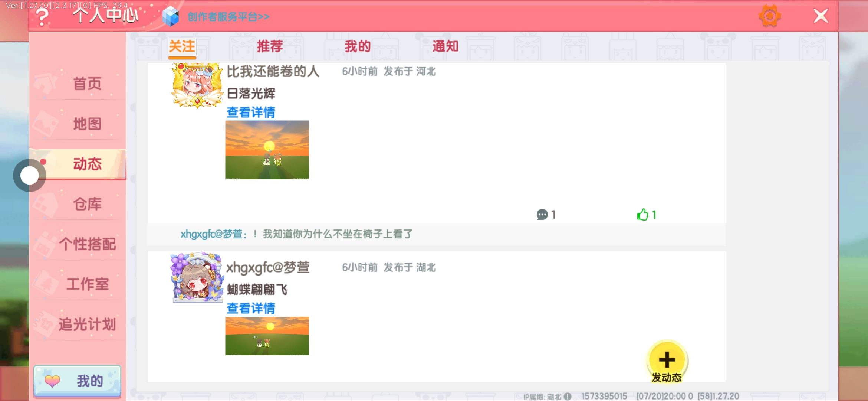This screenshot has width=868, height=401.
Task: Open the orange settings gear icon
Action: click(x=770, y=16)
